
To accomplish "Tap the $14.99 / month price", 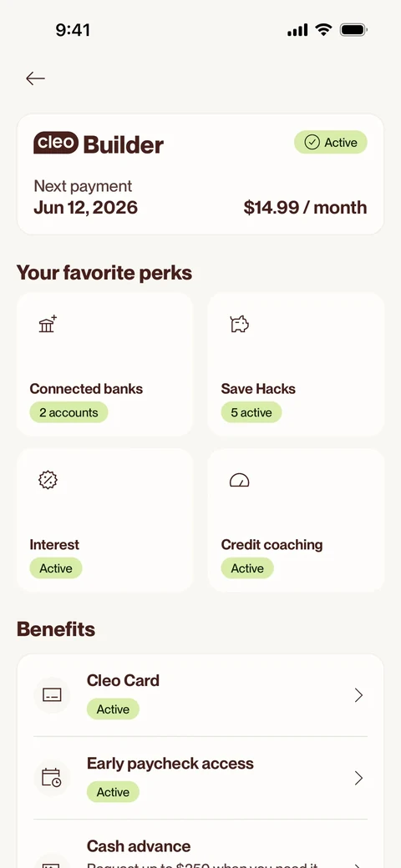I will (305, 208).
